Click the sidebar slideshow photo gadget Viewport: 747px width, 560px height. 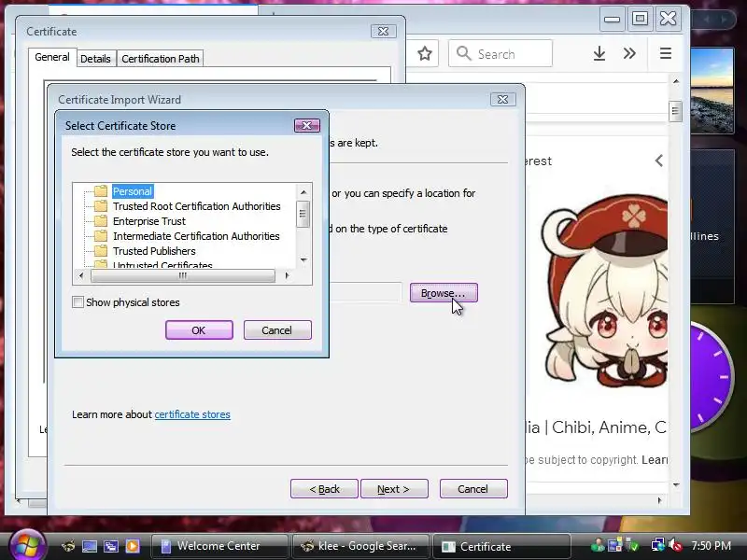(712, 90)
